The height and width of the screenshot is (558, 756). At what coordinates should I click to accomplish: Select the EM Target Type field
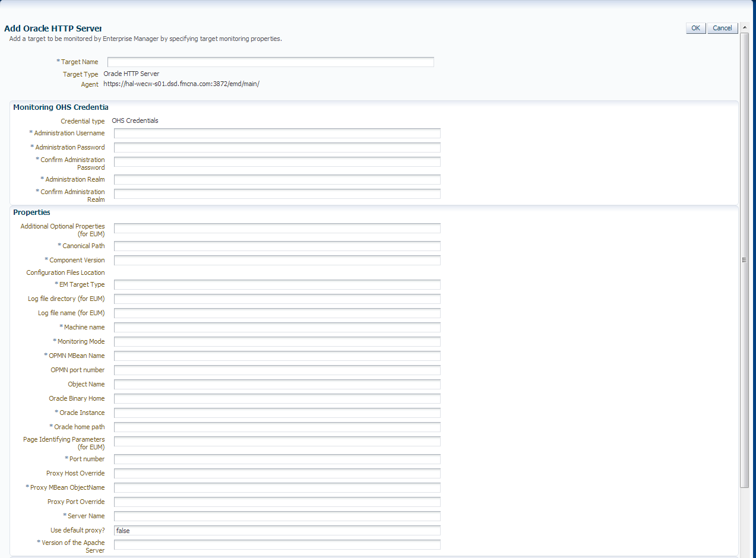277,284
